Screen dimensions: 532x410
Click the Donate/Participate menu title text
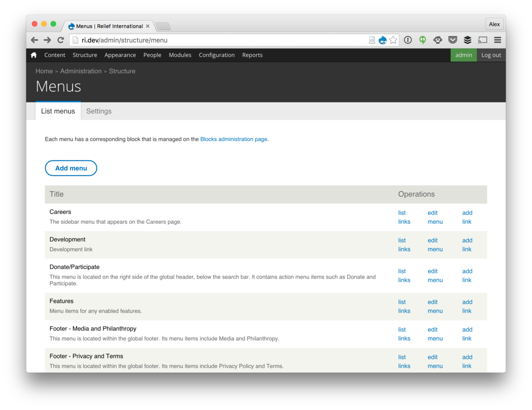pyautogui.click(x=74, y=267)
